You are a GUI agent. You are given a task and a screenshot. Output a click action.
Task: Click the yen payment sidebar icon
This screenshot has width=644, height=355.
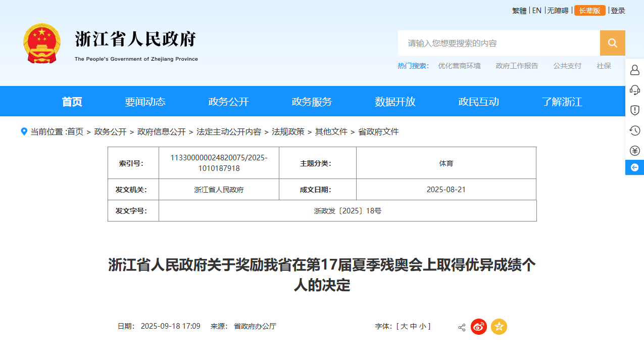tap(634, 151)
